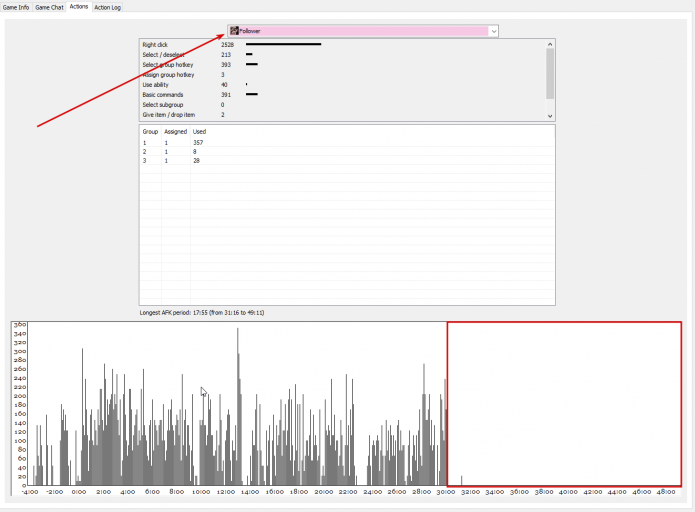Open the Action Log tab
This screenshot has width=695, height=512.
coord(107,7)
